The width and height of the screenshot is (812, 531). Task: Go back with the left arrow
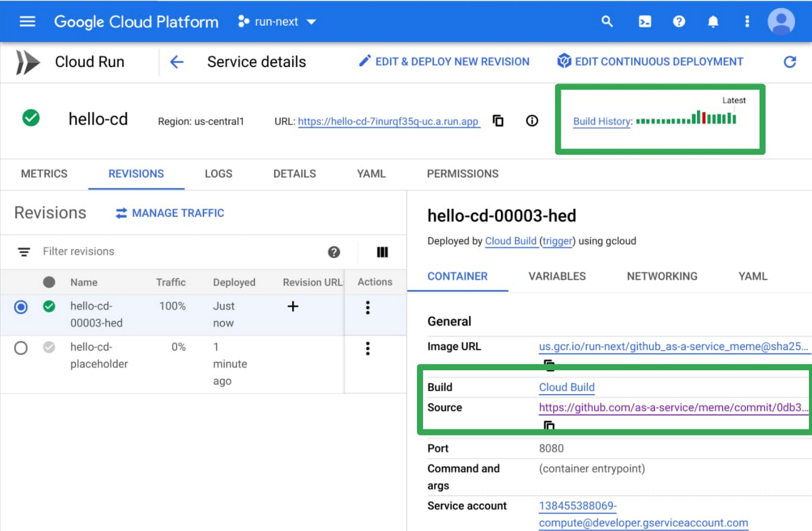pos(176,62)
